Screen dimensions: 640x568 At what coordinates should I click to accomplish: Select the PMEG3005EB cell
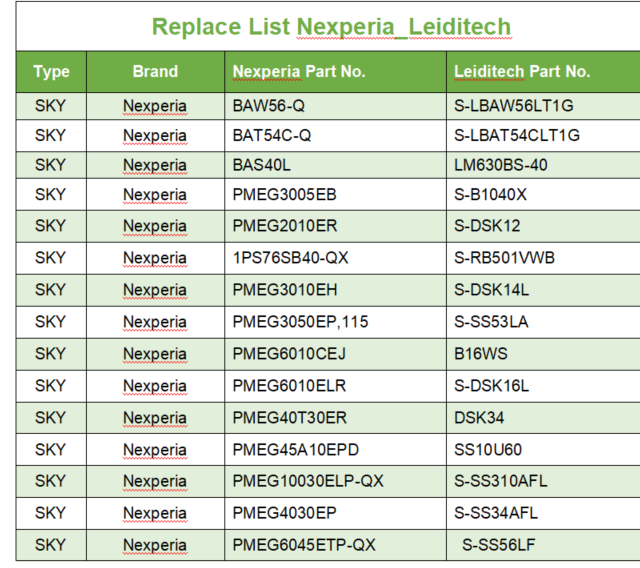(x=336, y=195)
